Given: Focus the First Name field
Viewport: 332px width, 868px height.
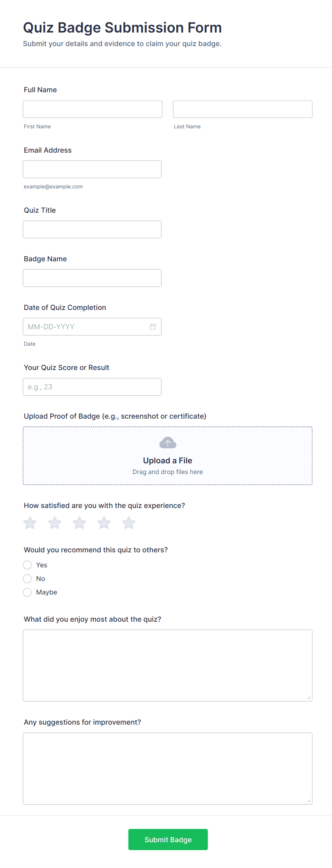Looking at the screenshot, I should click(92, 109).
